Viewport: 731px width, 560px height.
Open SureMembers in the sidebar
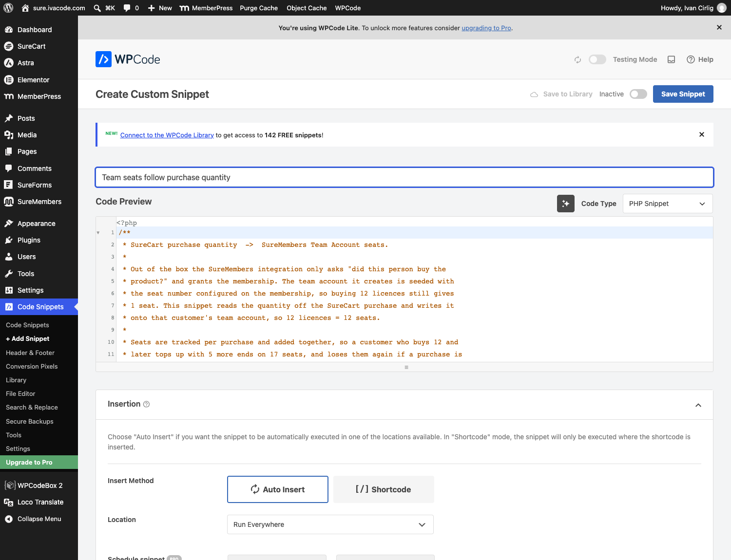pyautogui.click(x=39, y=202)
